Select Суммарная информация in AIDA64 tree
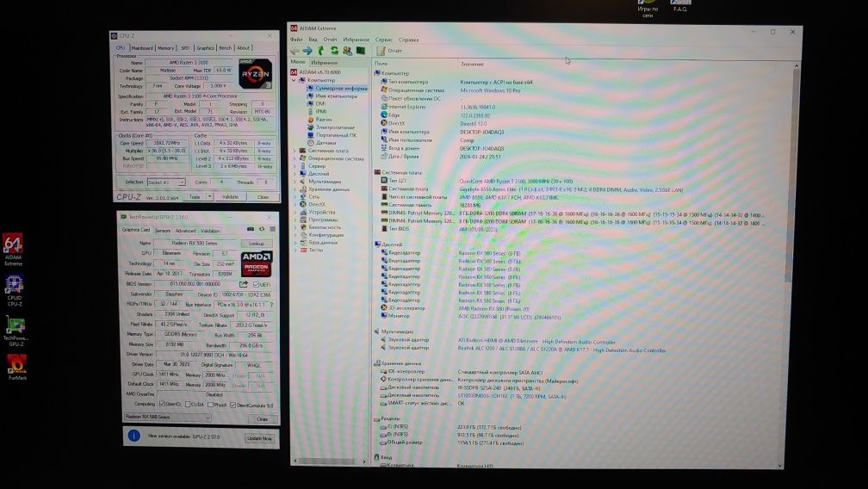Screen dimensions: 868x489 click(338, 88)
